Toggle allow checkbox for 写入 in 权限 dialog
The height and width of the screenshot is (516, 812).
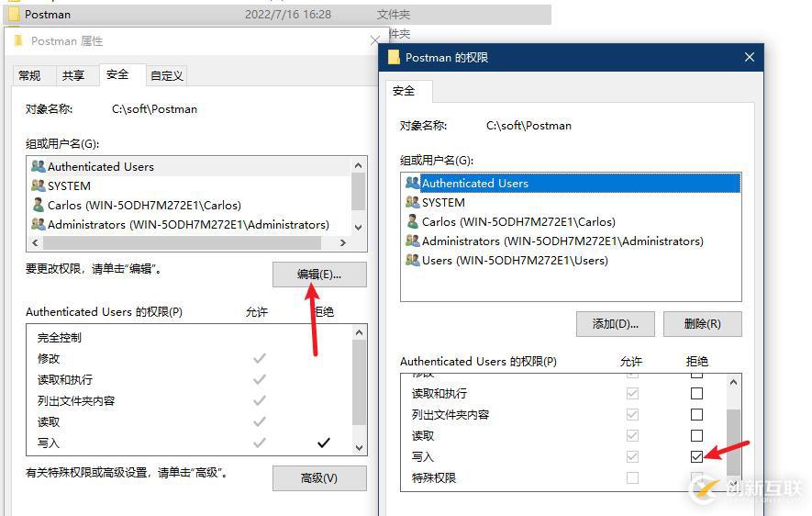point(632,456)
